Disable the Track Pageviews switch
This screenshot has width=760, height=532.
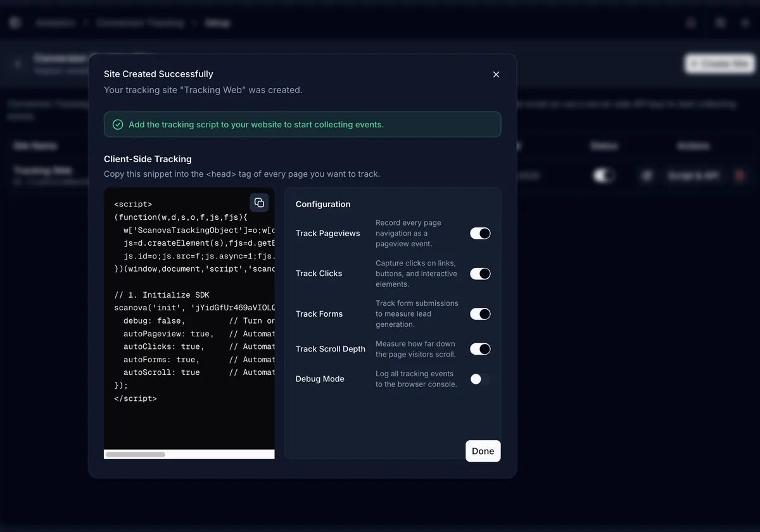coord(480,234)
